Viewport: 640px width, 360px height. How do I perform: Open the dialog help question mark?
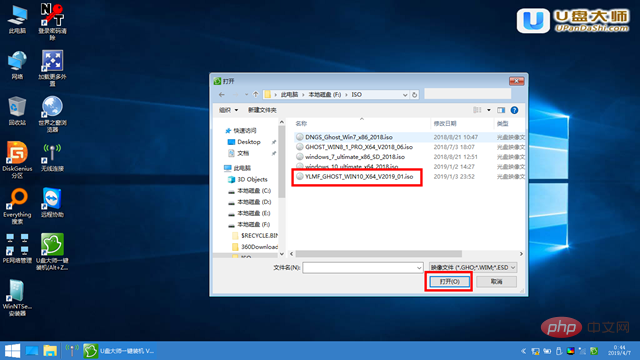pyautogui.click(x=514, y=110)
